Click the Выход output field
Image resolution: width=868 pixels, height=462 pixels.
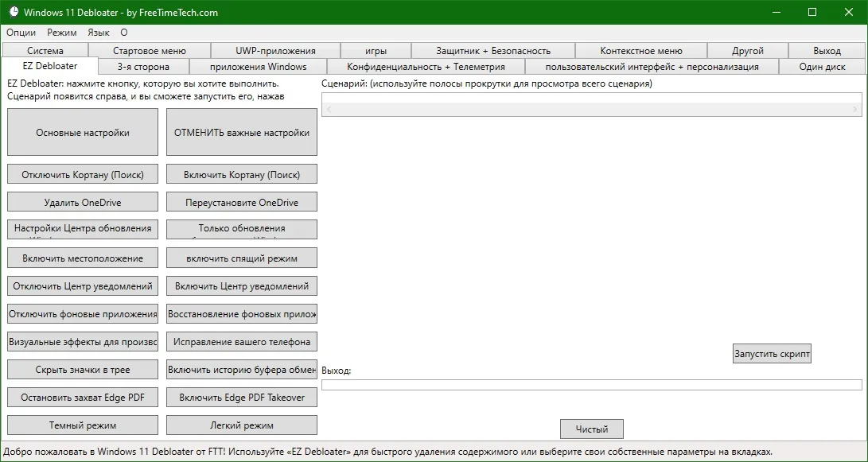point(592,385)
